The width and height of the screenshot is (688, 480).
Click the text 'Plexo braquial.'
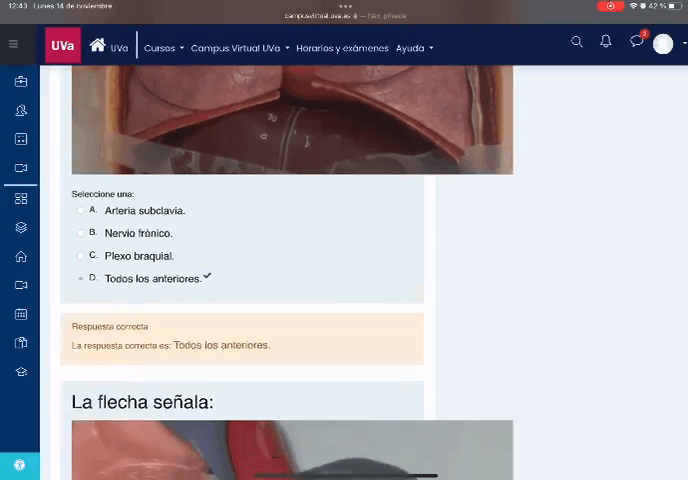pos(140,256)
